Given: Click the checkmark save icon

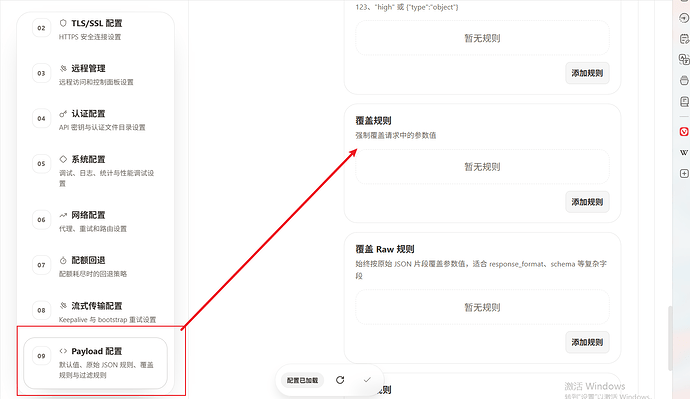Looking at the screenshot, I should point(367,380).
